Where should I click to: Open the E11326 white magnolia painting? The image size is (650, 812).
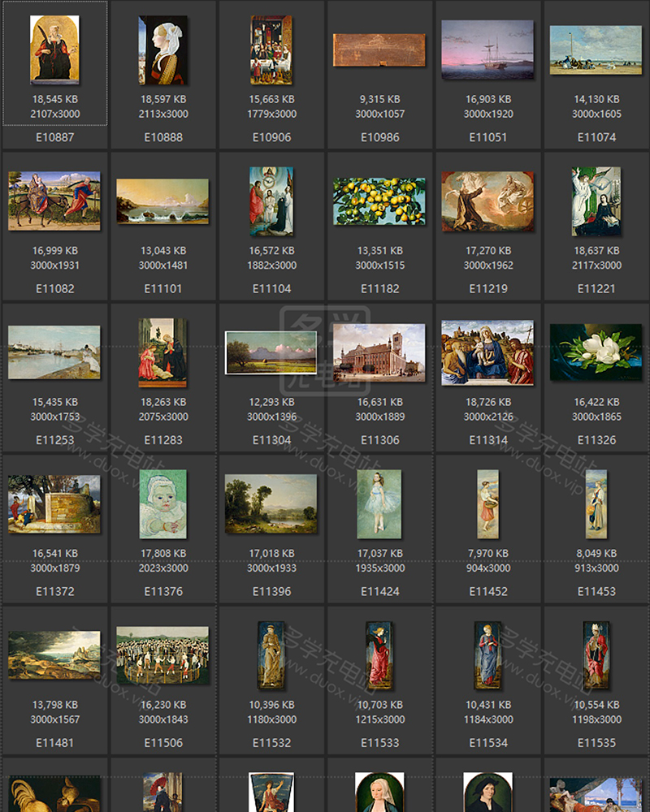pyautogui.click(x=596, y=352)
